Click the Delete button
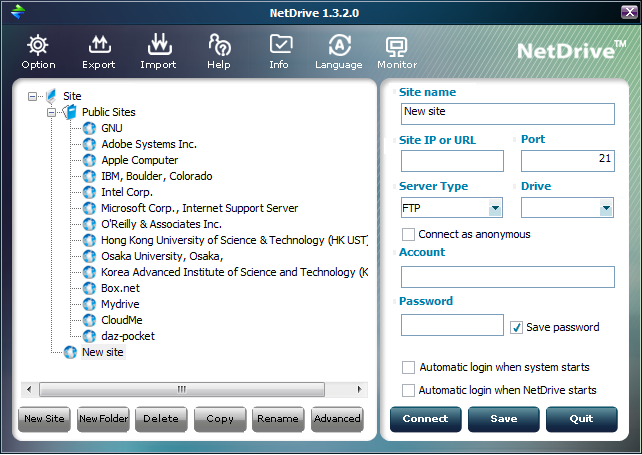This screenshot has width=642, height=455. click(161, 419)
